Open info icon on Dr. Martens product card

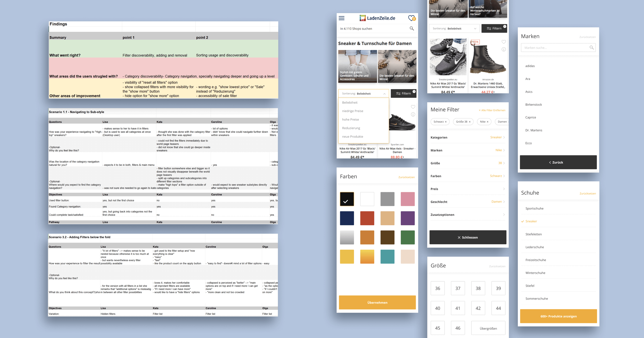(504, 49)
